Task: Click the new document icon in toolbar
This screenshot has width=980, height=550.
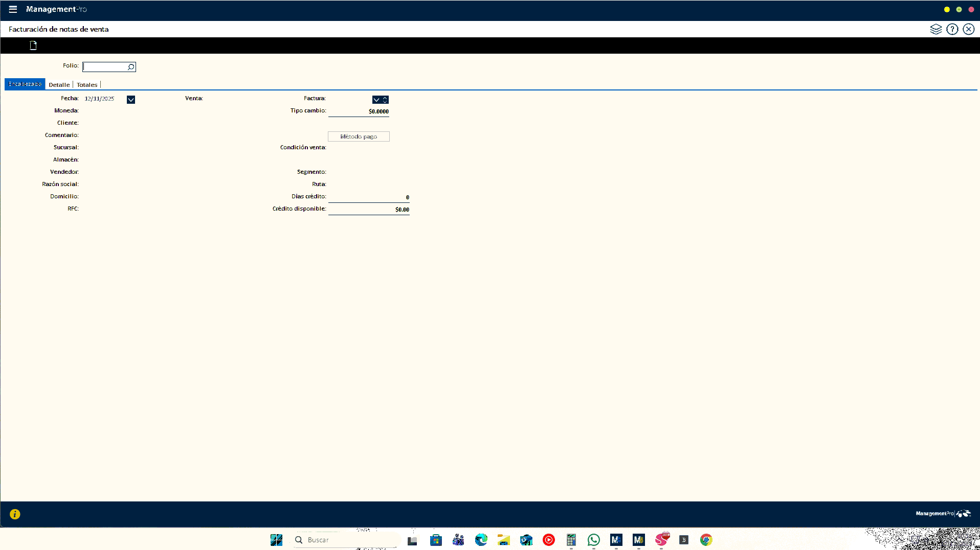Action: tap(33, 45)
